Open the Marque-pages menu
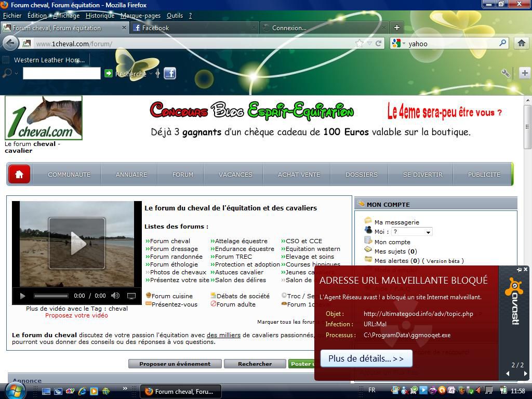The width and height of the screenshot is (532, 399). (x=140, y=16)
